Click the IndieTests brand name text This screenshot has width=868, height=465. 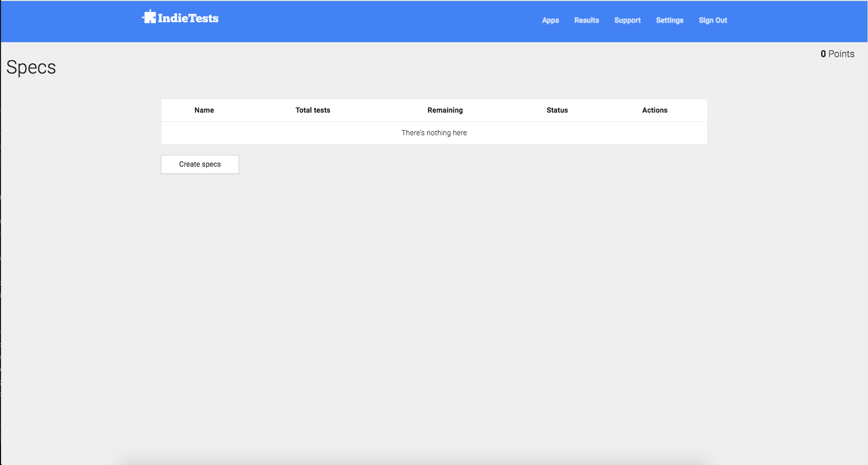point(188,19)
